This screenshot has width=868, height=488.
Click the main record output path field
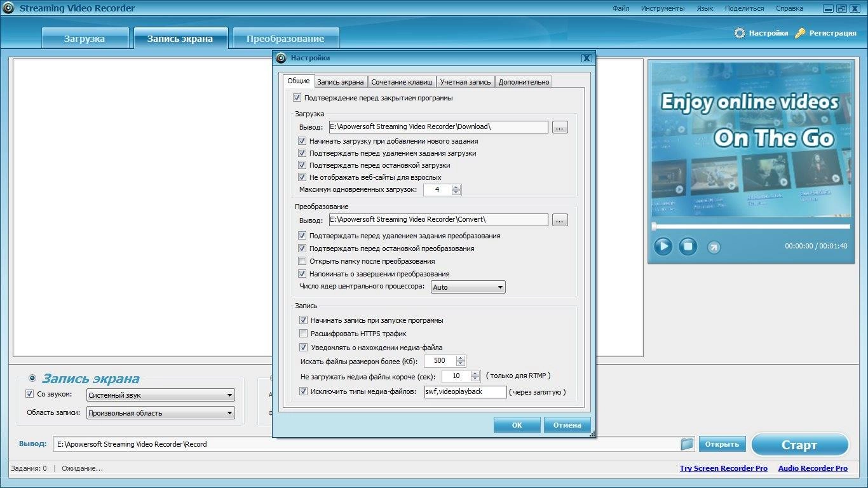coord(365,444)
